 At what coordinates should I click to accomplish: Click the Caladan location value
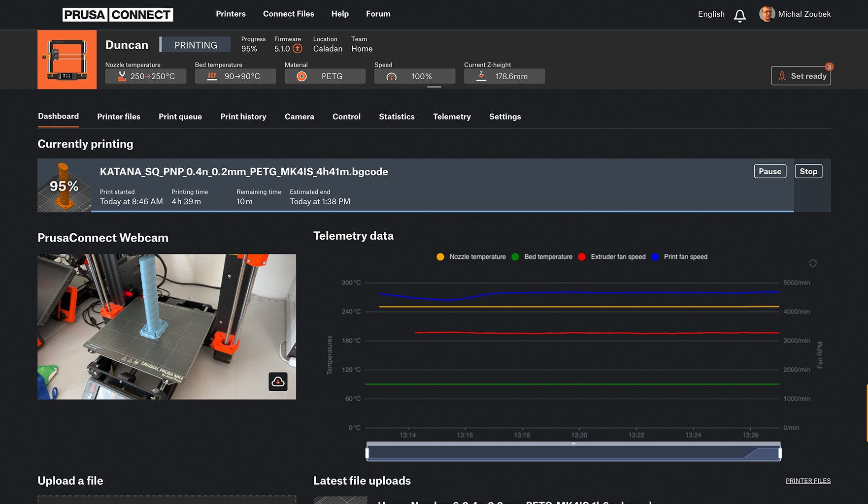coord(328,49)
